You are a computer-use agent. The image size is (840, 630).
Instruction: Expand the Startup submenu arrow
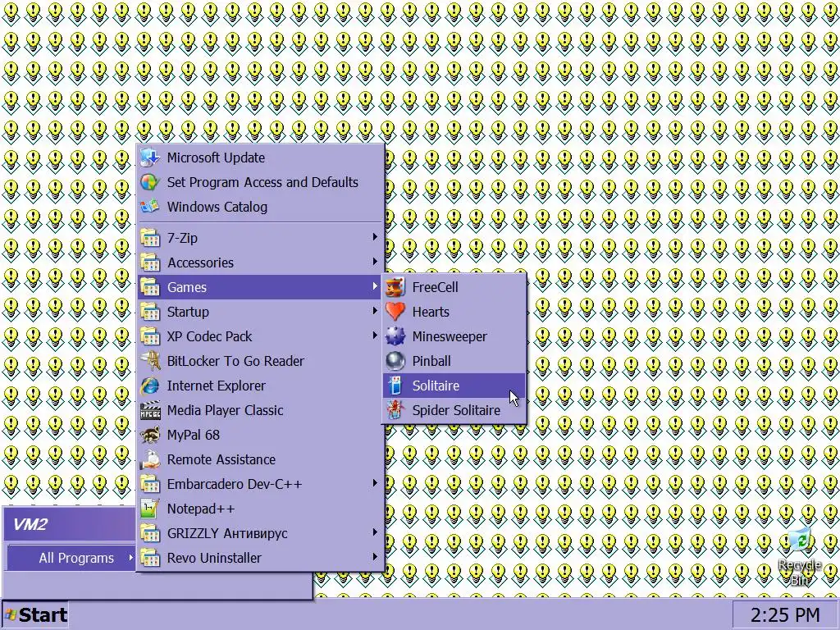(375, 311)
